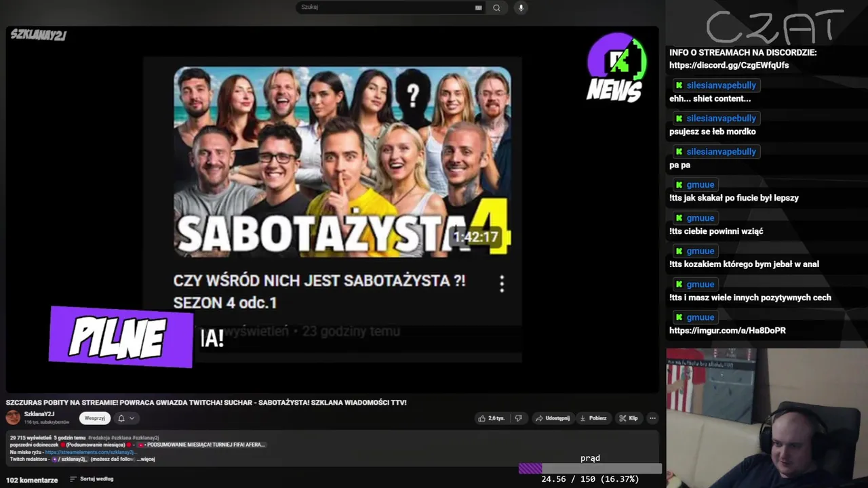Click the YouTube search magnifier icon
Viewport: 868px width, 488px height.
496,7
